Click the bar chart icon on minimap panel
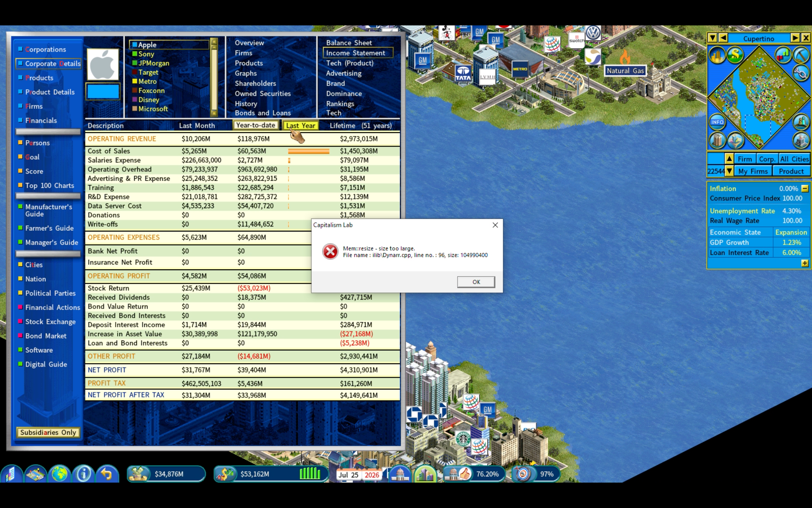Screen dimensions: 812x508 (783, 55)
